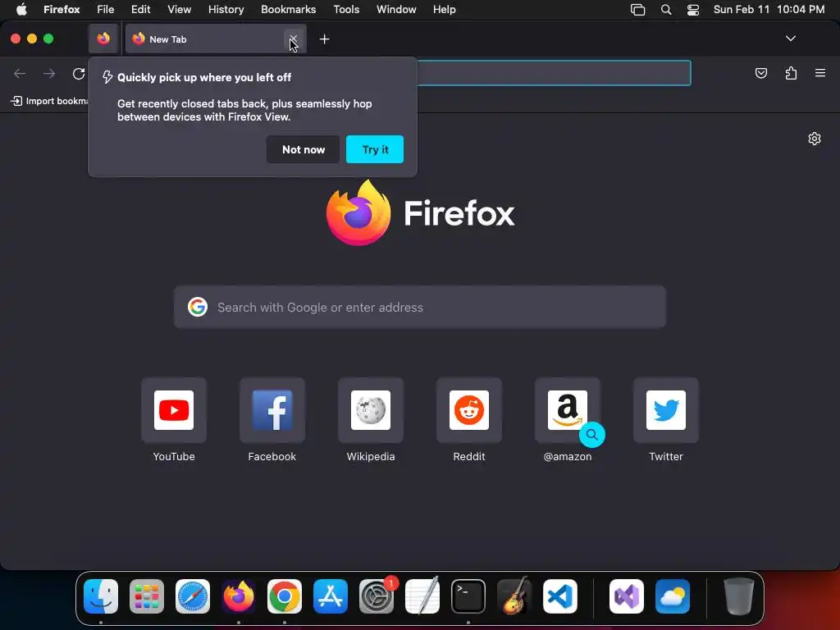Open System Settings from the Dock
840x630 pixels.
[x=377, y=596]
